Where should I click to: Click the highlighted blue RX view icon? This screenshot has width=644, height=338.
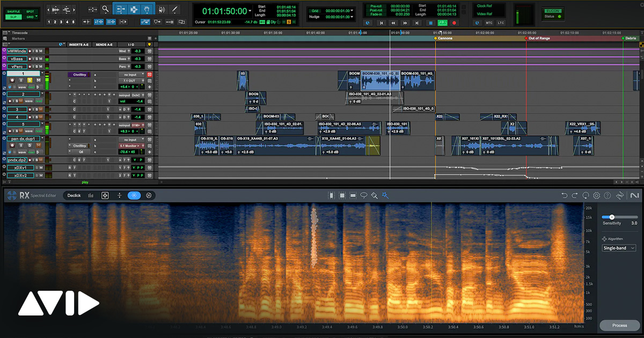(x=134, y=195)
